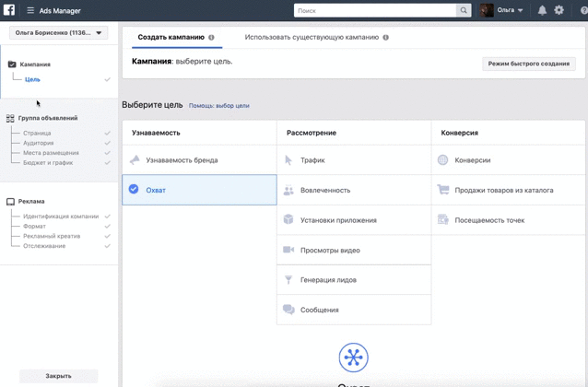
Task: Open the Помощь: выбор цели link
Action: 219,106
